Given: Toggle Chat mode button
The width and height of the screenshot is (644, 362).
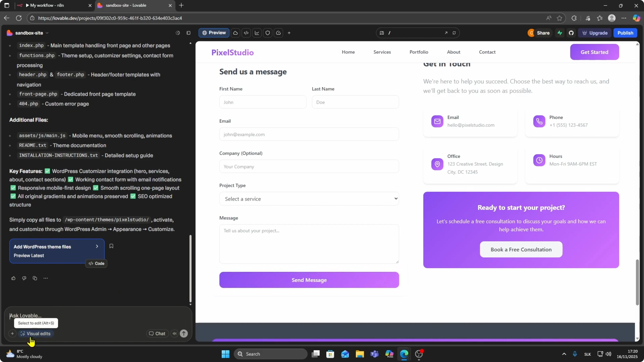Looking at the screenshot, I should click(157, 333).
